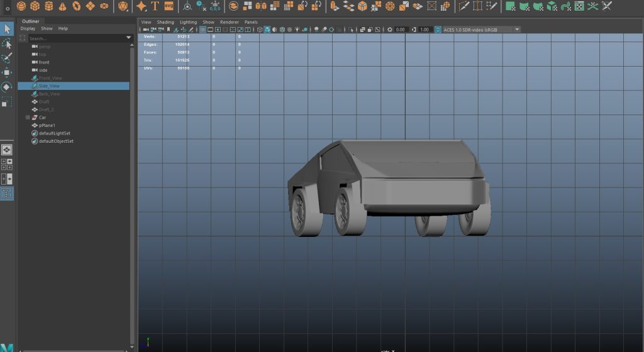Toggle the Outliner panel button in sidebar
The width and height of the screenshot is (644, 352).
[x=7, y=193]
